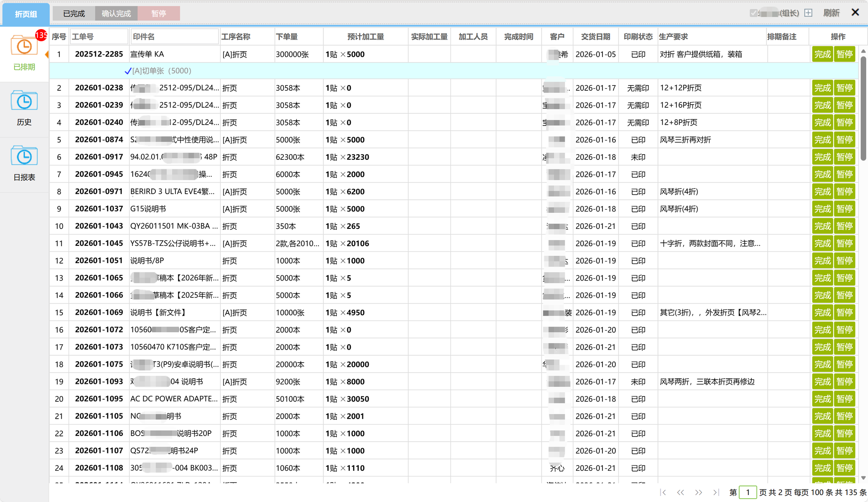
Task: Click the checked [A]切单张 (5000) sub-process row
Action: coord(158,71)
